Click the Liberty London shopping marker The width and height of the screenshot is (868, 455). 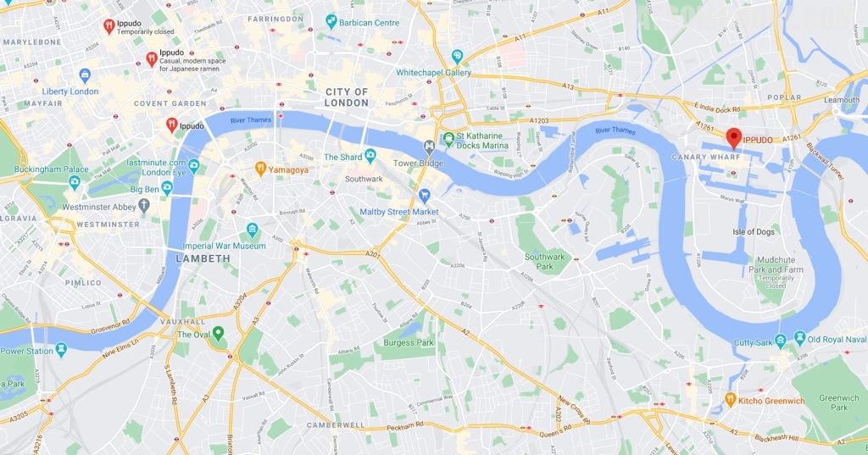click(x=85, y=75)
